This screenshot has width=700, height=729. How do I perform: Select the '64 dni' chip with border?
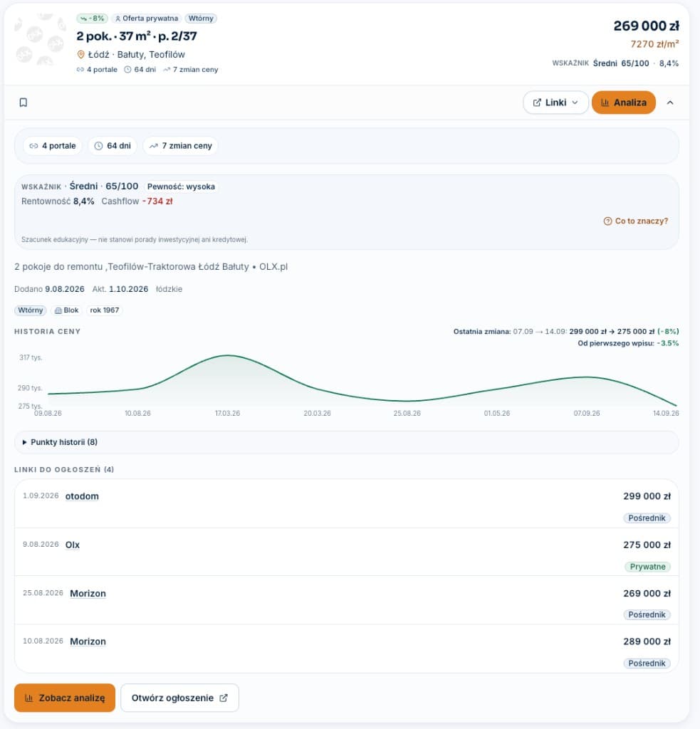tap(113, 145)
